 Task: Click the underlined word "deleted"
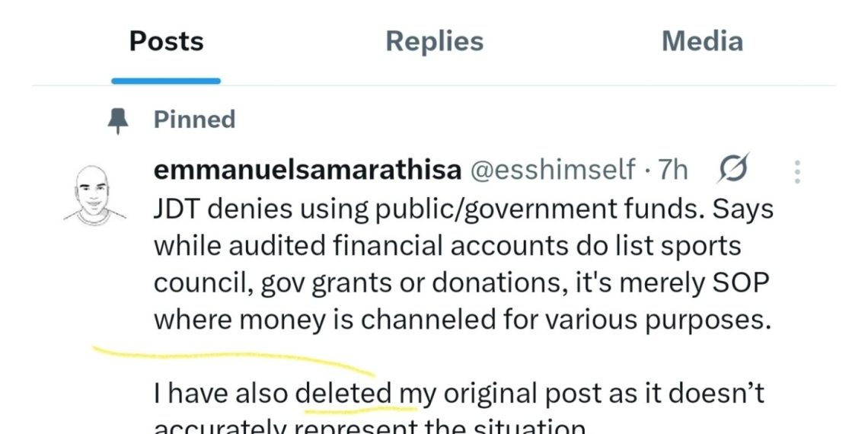coord(343,394)
